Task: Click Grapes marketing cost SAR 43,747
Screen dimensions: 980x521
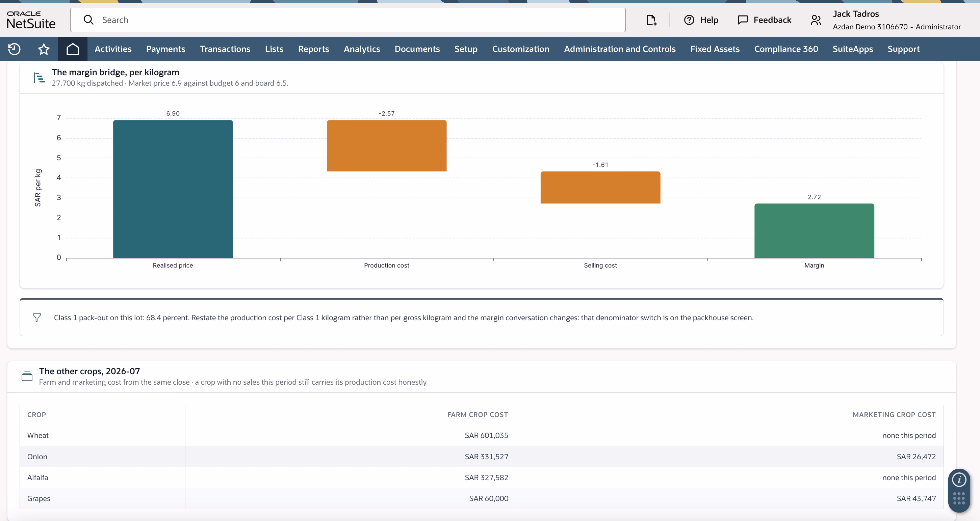Action: [x=916, y=499]
